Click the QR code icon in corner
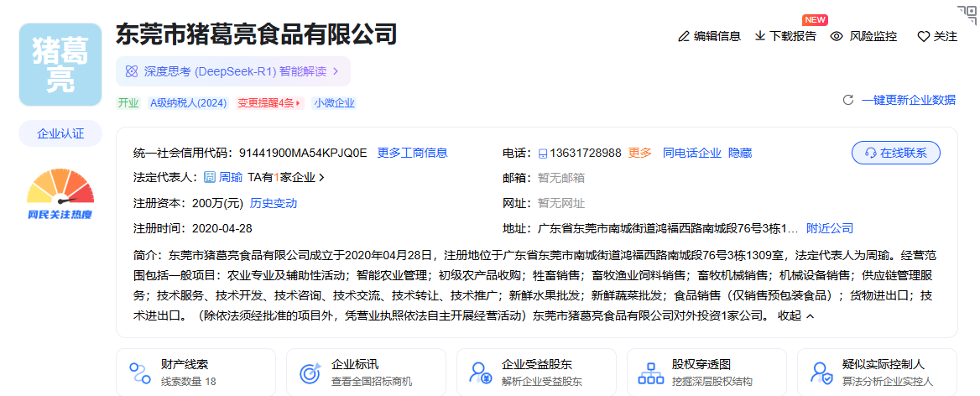 [x=969, y=12]
